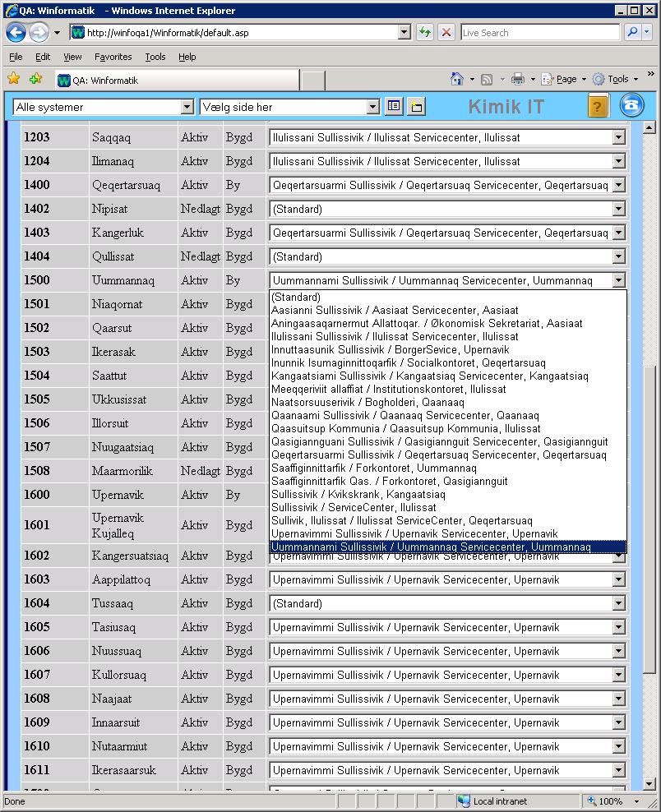661x812 pixels.
Task: Open the Edit menu
Action: [43, 57]
